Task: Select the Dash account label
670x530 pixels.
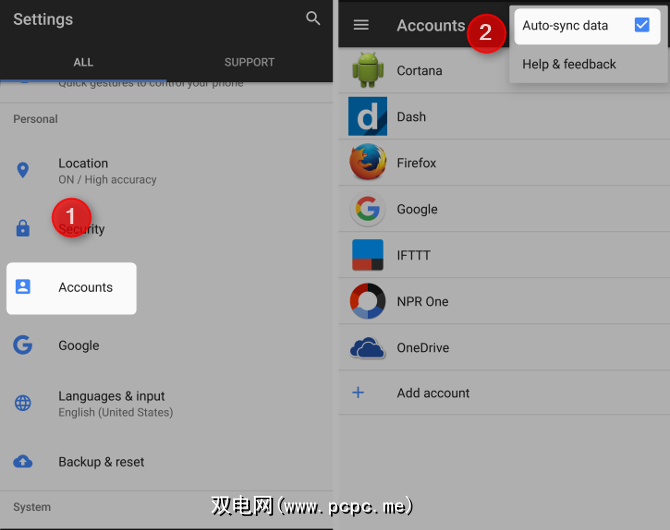Action: [411, 117]
